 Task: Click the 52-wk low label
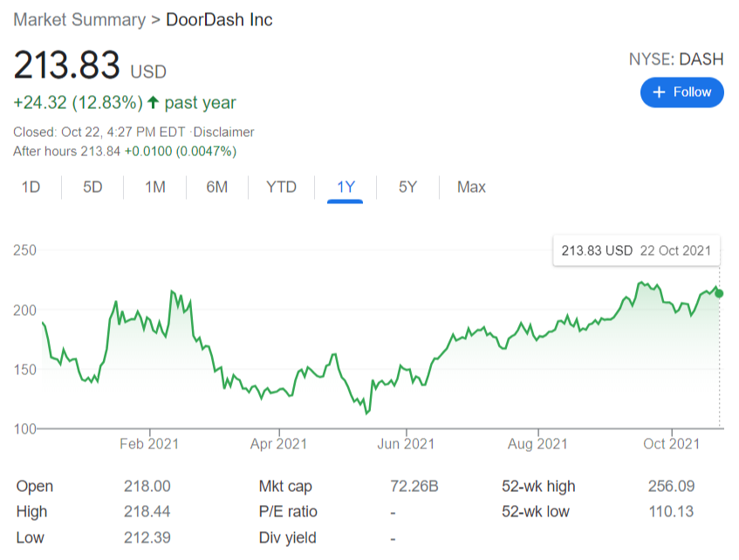pos(536,511)
